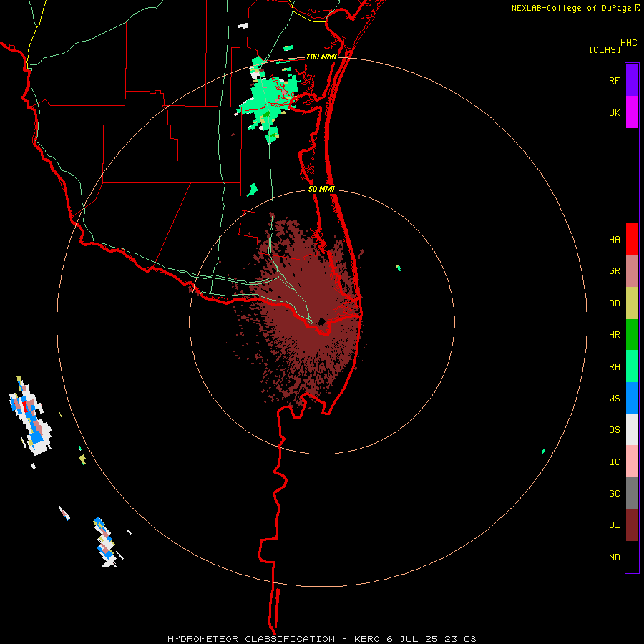Click the ND black legend swatch

click(632, 557)
